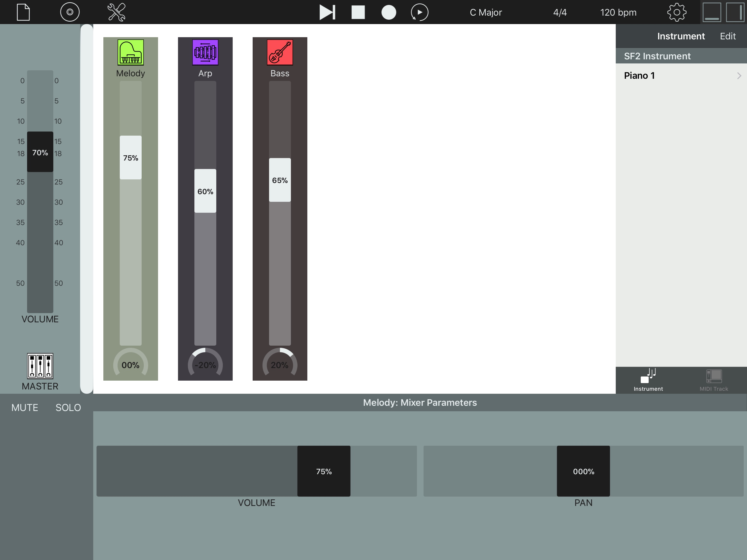The width and height of the screenshot is (747, 560).
Task: Switch to the Edit tab
Action: (x=727, y=36)
